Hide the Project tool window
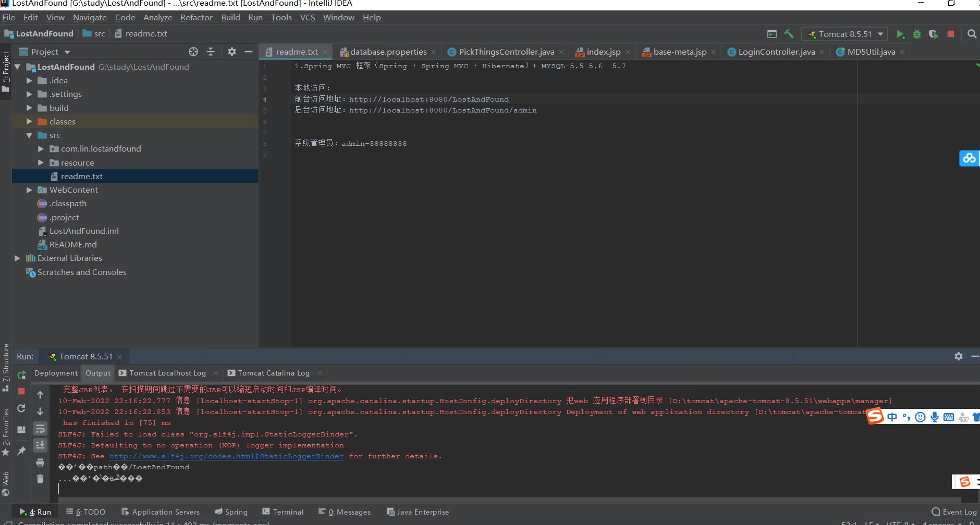Image resolution: width=980 pixels, height=525 pixels. pos(249,52)
